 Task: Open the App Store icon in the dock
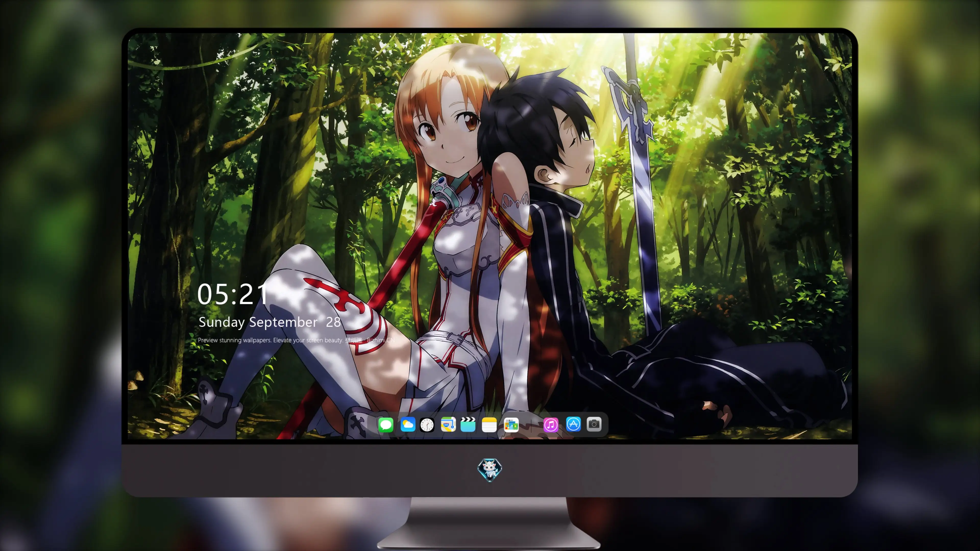click(573, 424)
